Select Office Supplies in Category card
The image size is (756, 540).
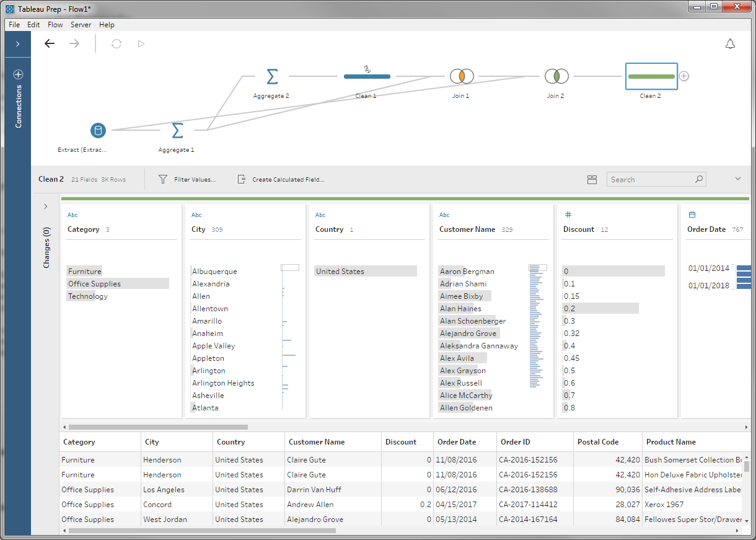pos(118,283)
